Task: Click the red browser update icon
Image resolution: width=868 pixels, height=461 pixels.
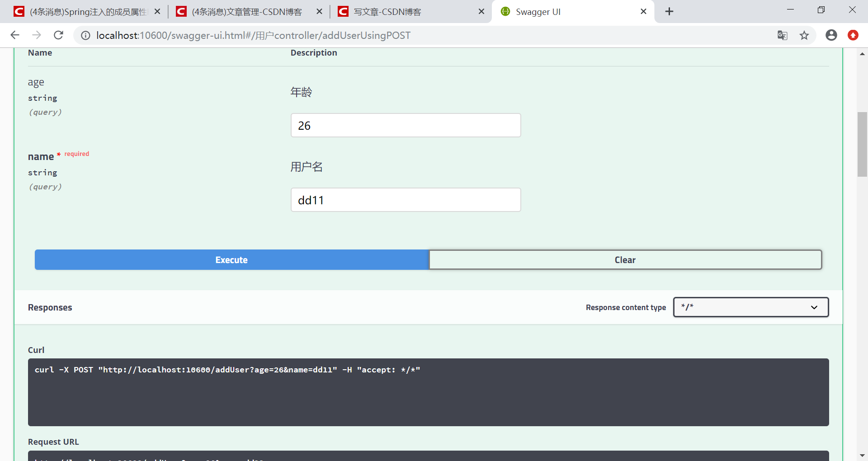Action: tap(853, 35)
